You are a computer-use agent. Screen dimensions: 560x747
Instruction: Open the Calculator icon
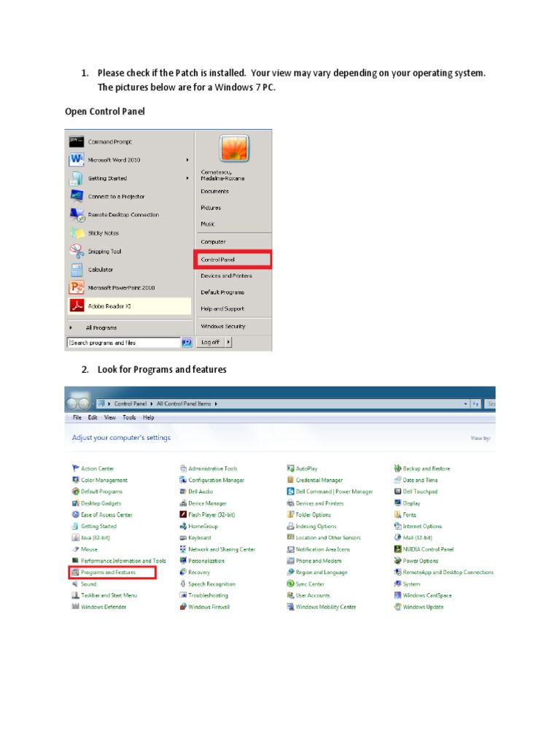[x=77, y=270]
